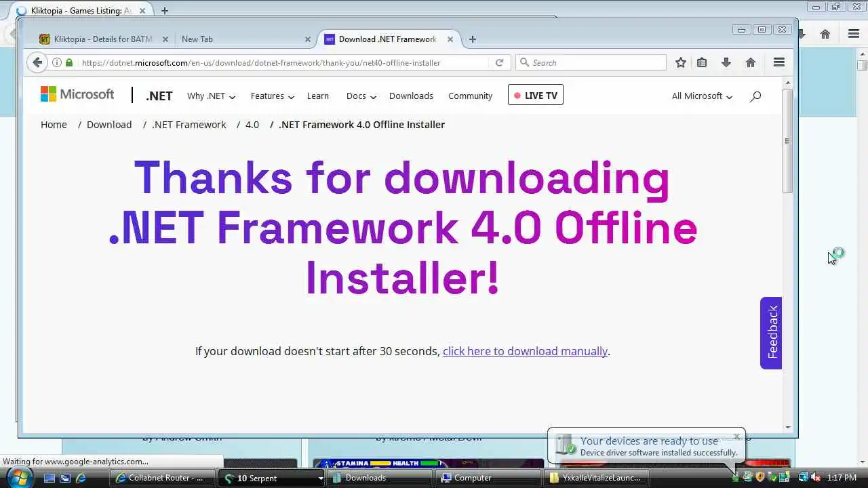Open the 10 Serpent taskbar group dropdown

coord(321,478)
